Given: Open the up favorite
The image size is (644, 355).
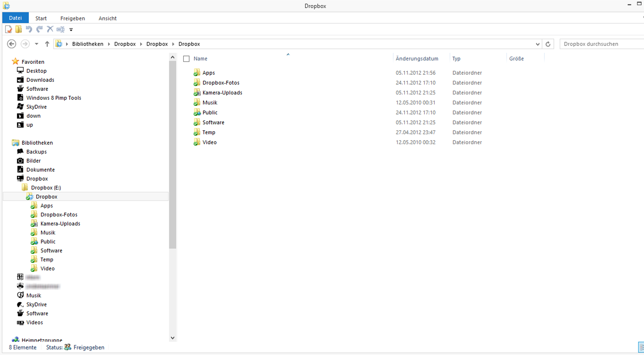Looking at the screenshot, I should 30,125.
